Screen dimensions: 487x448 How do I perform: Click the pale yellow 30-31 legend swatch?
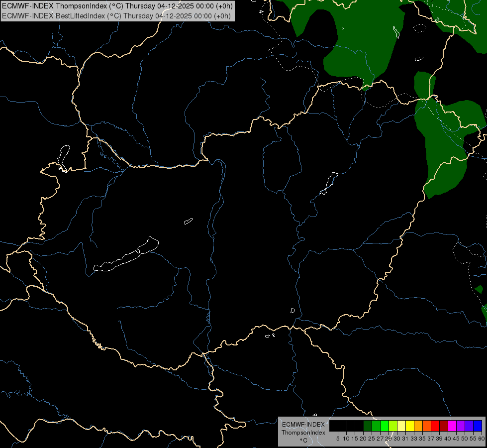(401, 426)
